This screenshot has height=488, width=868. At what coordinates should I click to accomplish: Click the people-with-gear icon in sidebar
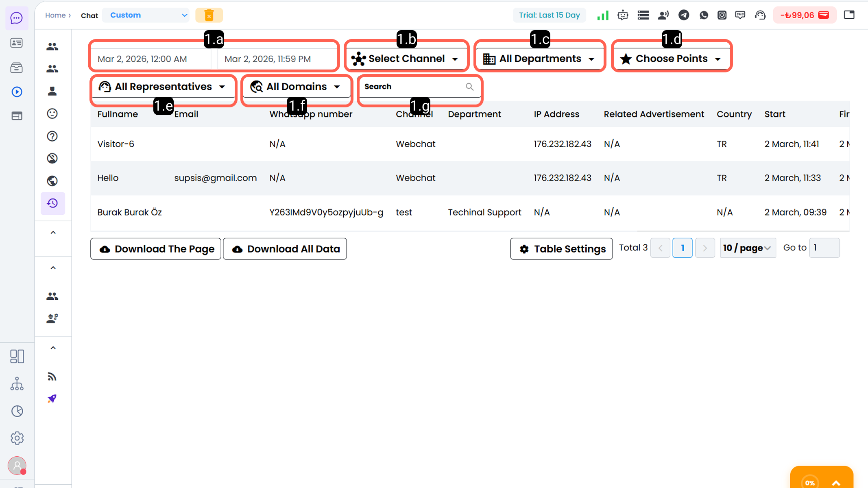[52, 318]
